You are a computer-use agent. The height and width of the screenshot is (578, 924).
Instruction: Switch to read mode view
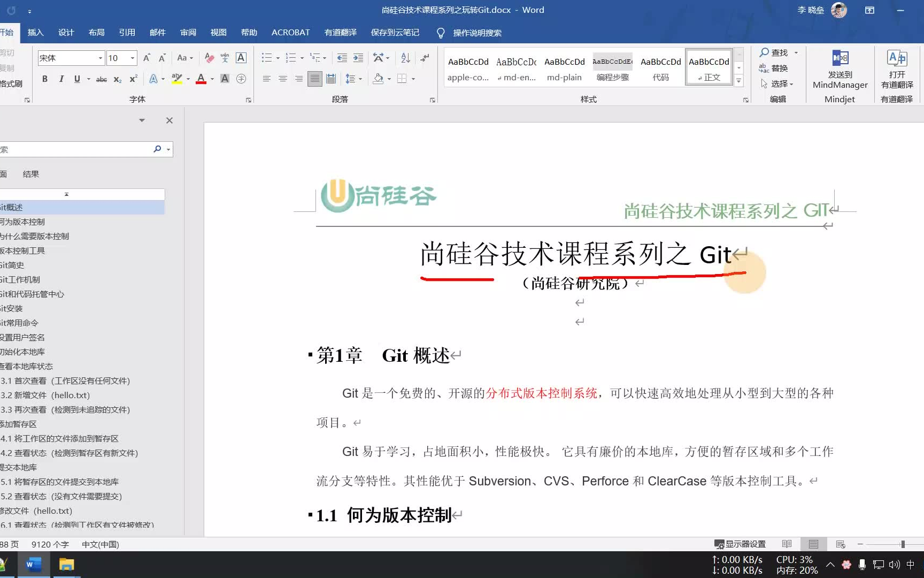click(x=787, y=544)
